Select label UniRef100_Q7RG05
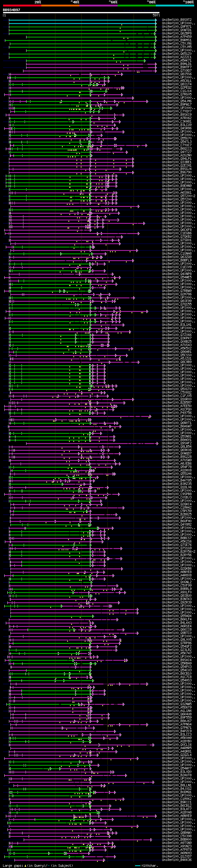 177,94
